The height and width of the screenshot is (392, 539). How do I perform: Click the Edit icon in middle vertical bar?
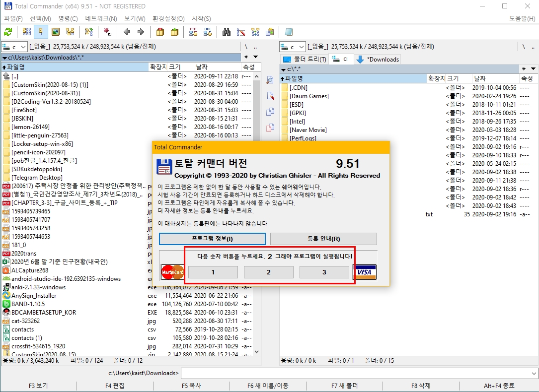tap(270, 96)
